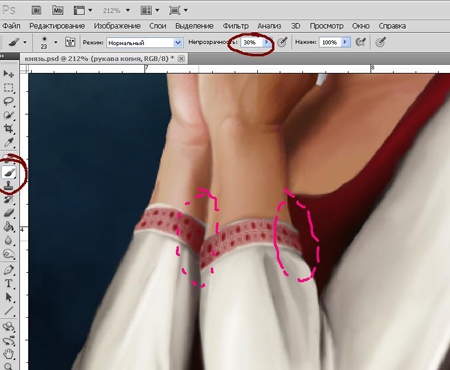450x370 pixels.
Task: Open the Изображение menu
Action: pyautogui.click(x=117, y=26)
